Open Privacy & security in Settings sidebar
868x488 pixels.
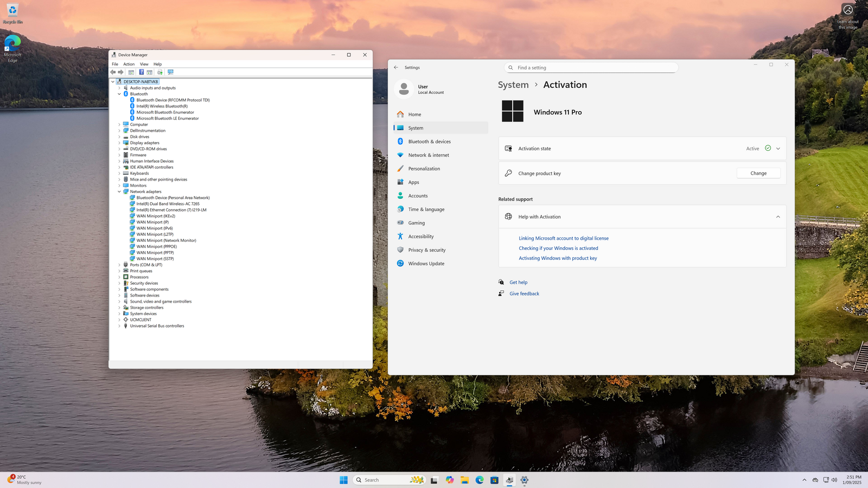(441, 250)
